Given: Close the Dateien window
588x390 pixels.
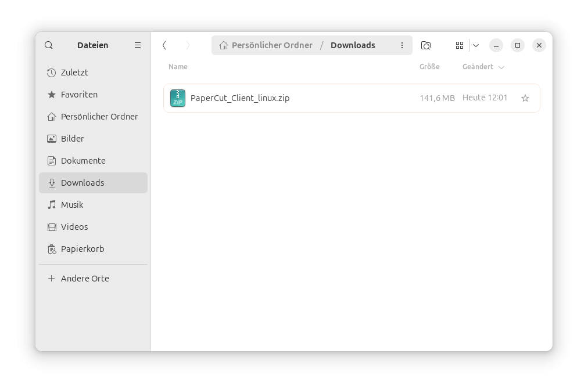Looking at the screenshot, I should tap(539, 45).
